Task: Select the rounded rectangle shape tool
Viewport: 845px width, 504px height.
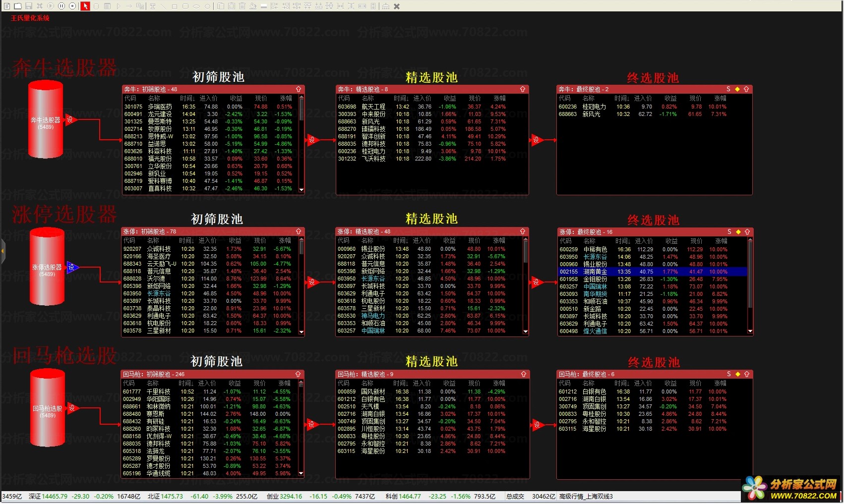Action: [x=185, y=6]
